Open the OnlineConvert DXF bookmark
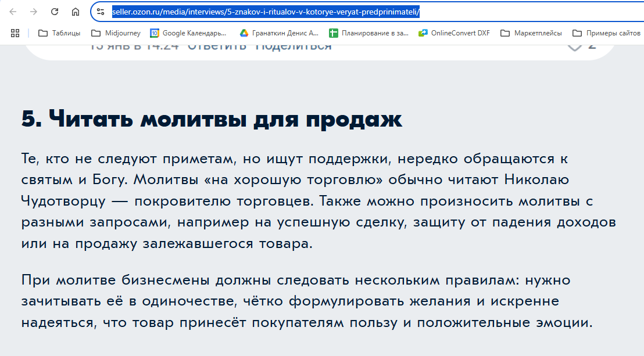The height and width of the screenshot is (356, 644). pos(454,33)
